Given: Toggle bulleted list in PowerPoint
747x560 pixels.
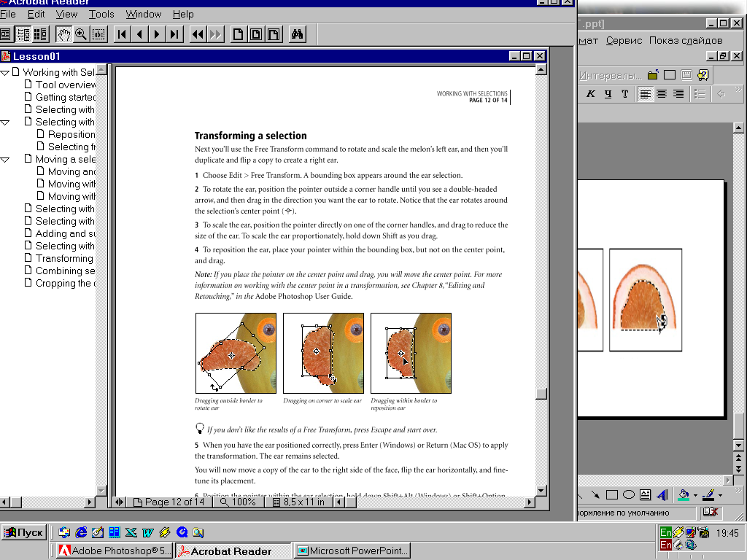Looking at the screenshot, I should point(700,94).
